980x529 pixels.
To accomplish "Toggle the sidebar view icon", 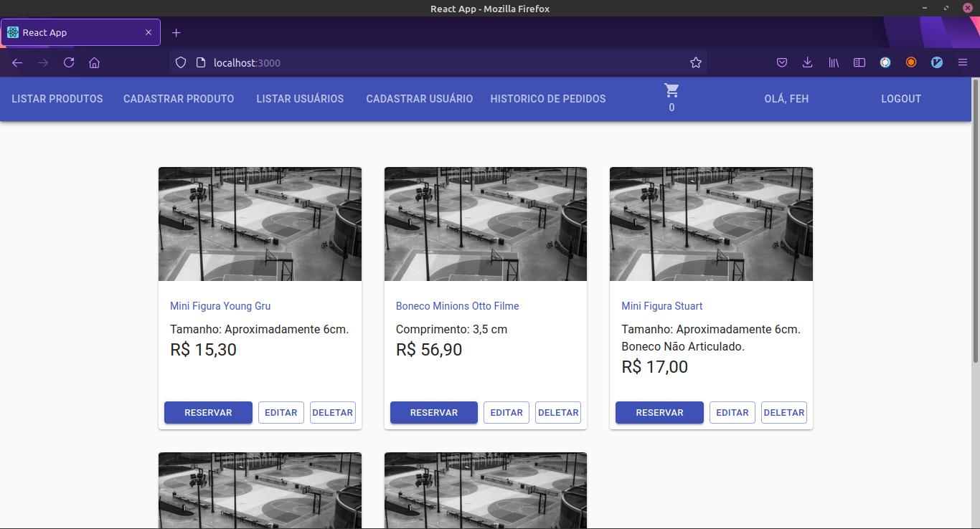I will (859, 63).
